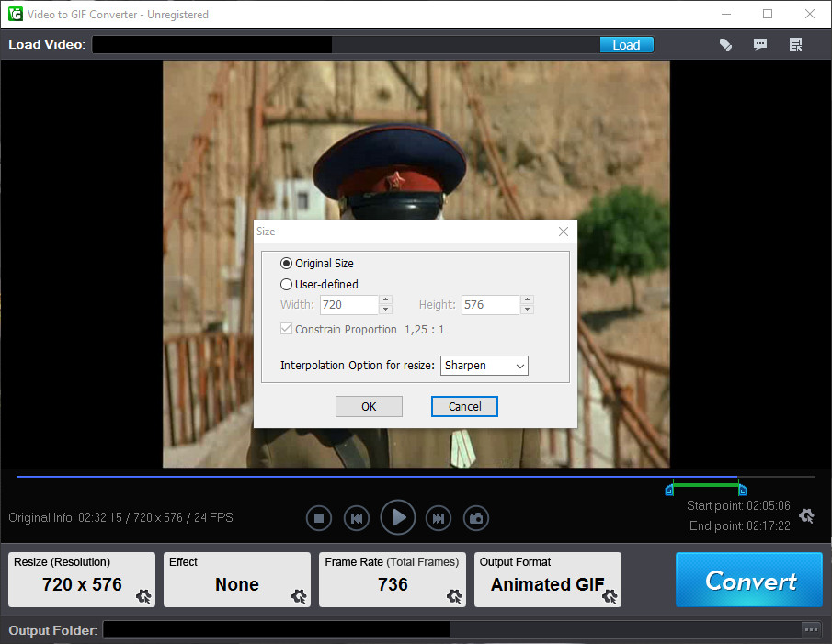Play the video

(398, 517)
